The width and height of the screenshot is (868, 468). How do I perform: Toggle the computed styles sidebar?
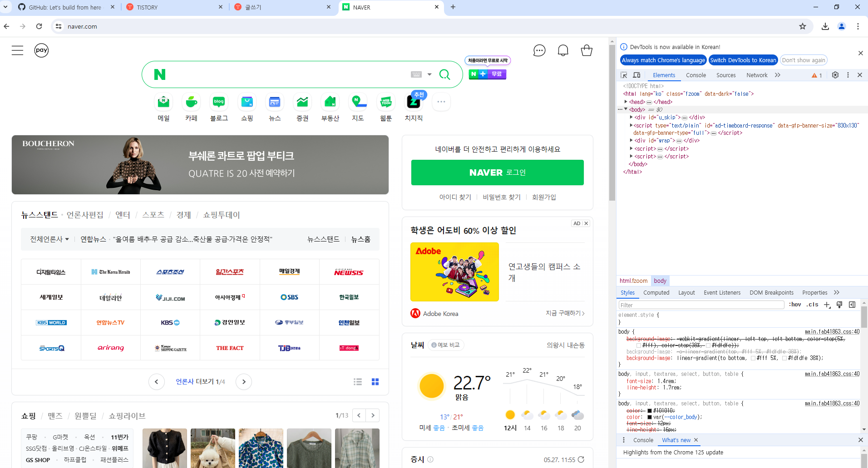(852, 305)
